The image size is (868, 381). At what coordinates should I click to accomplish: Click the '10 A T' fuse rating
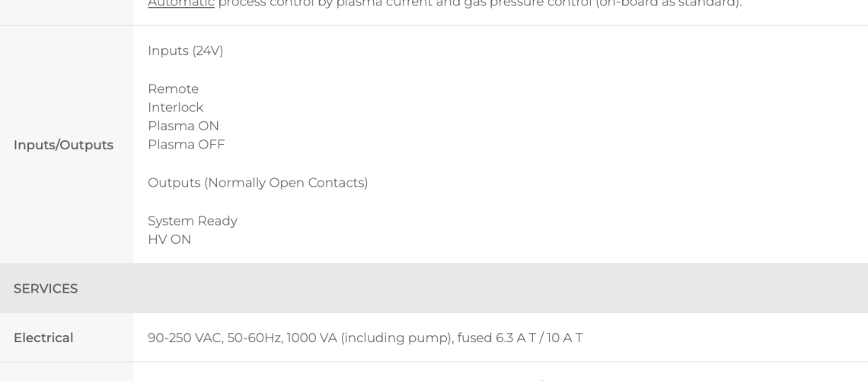[564, 338]
